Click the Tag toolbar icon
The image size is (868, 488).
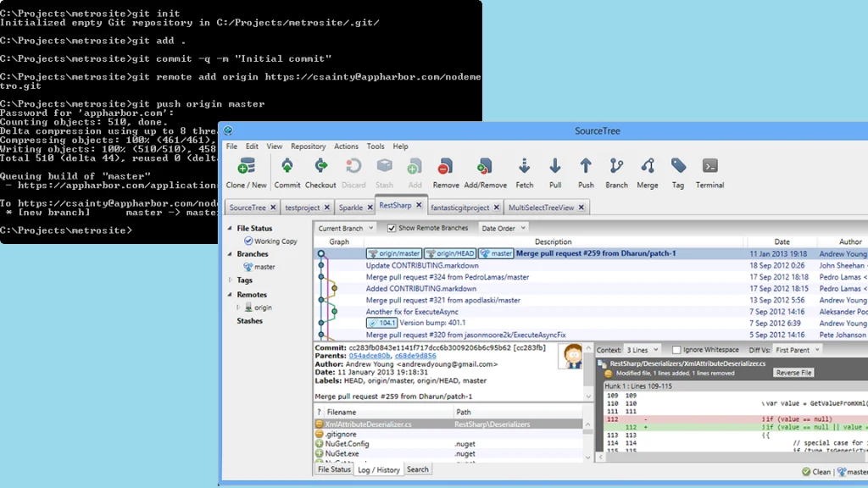(678, 166)
